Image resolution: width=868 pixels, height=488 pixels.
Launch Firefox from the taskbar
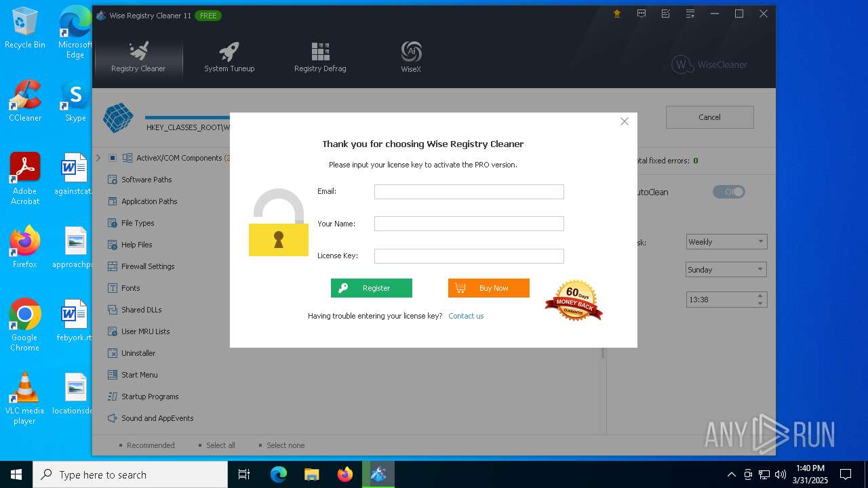click(x=344, y=474)
